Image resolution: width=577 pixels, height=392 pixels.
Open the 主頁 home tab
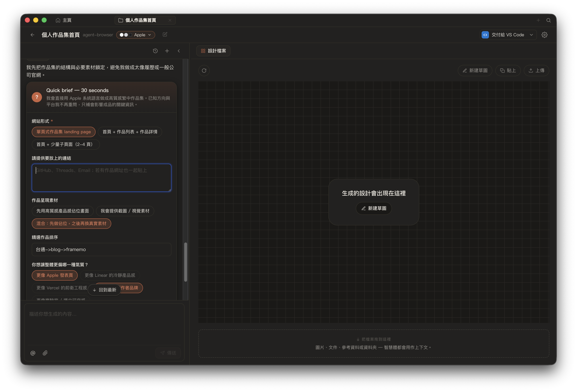(64, 20)
